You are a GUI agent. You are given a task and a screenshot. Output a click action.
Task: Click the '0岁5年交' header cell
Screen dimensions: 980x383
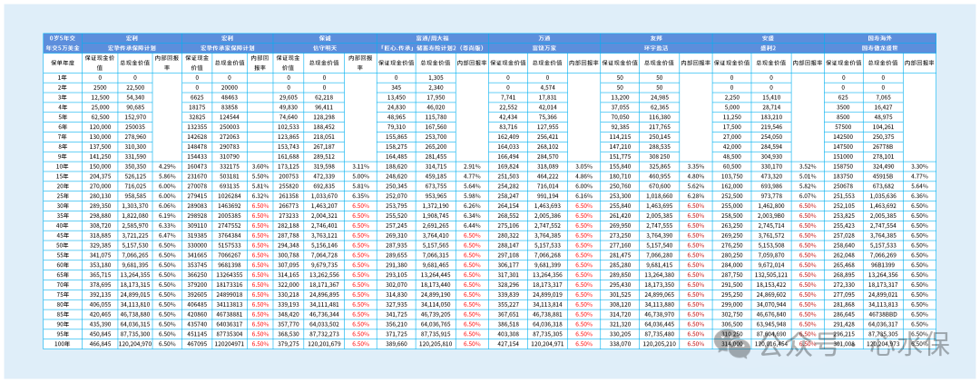[x=63, y=38]
